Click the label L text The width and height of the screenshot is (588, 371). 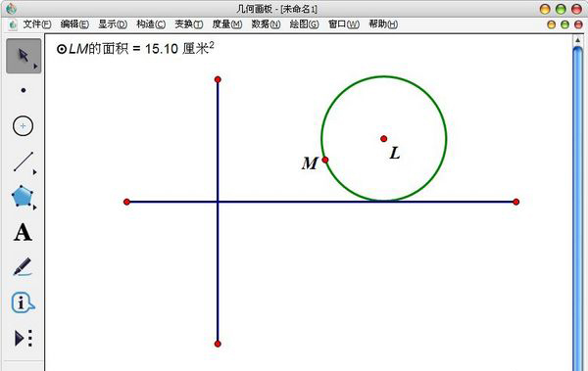tap(395, 153)
